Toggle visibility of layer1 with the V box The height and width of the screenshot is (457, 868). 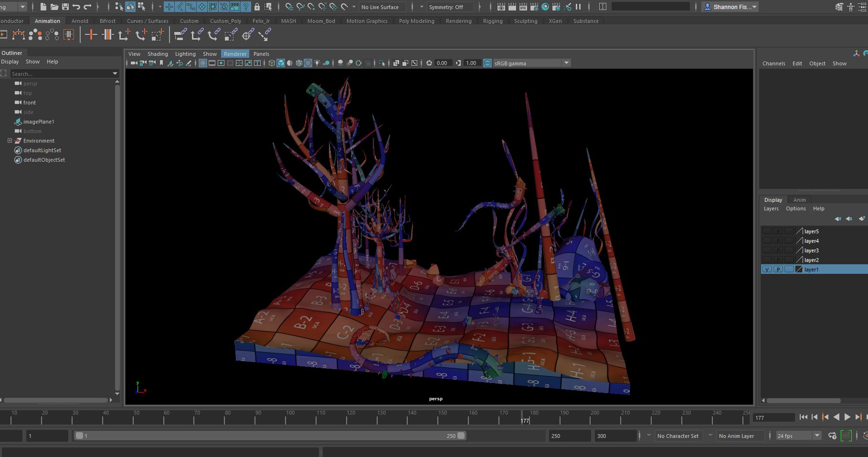click(767, 269)
